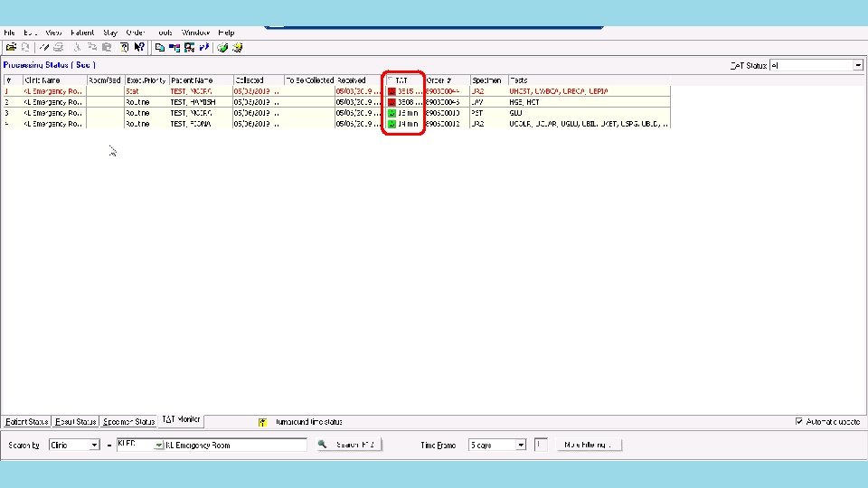868x488 pixels.
Task: Toggle the Automatic update checkbox
Action: tap(798, 422)
